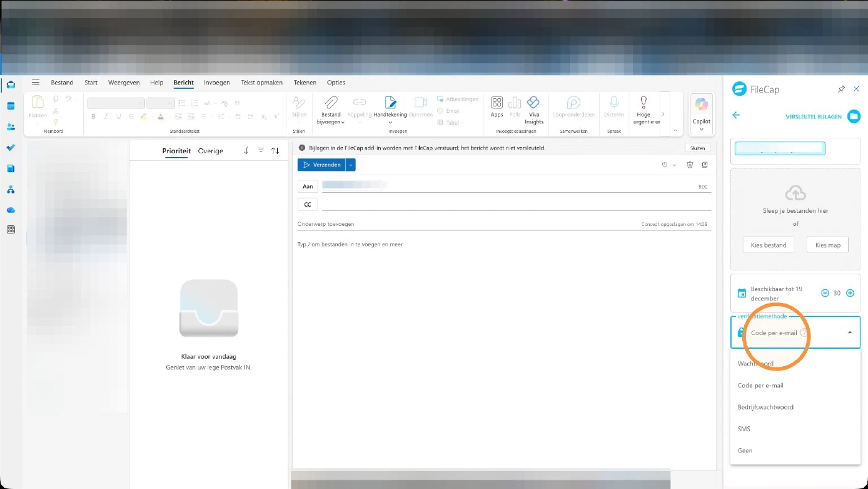Switch to the Overige inbox tab
This screenshot has width=868, height=489.
click(x=211, y=151)
